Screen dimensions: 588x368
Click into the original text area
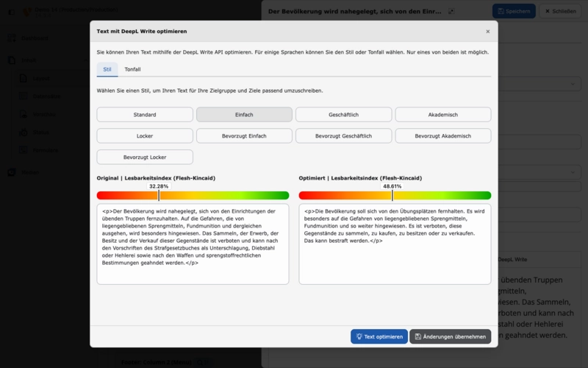[x=193, y=244]
